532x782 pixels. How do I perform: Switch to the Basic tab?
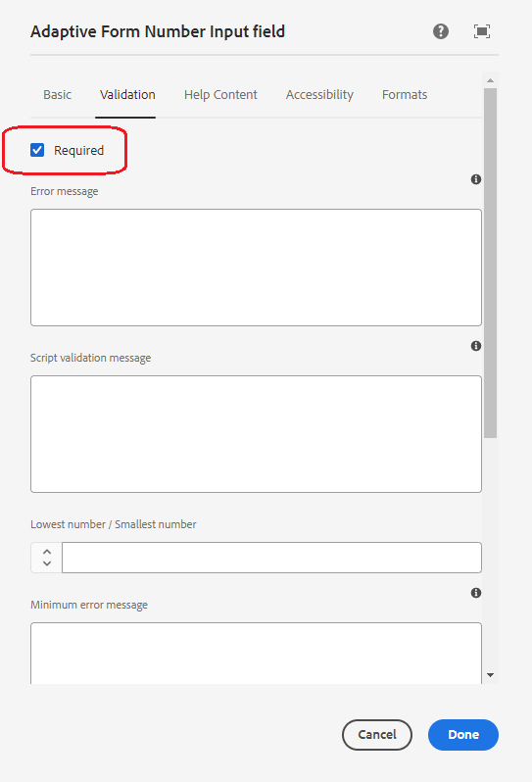58,95
